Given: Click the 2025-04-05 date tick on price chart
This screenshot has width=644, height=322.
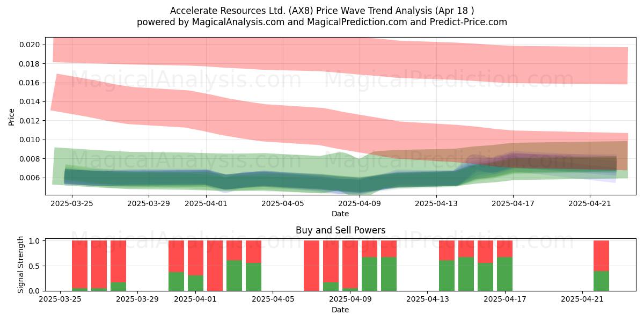Looking at the screenshot, I should click(x=283, y=203).
